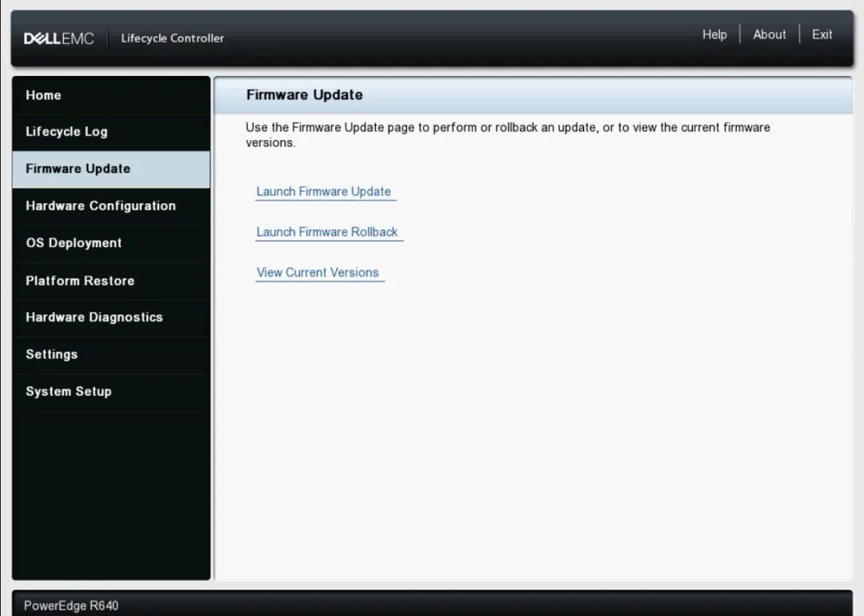Select OS Deployment from the sidebar
864x616 pixels.
(73, 243)
